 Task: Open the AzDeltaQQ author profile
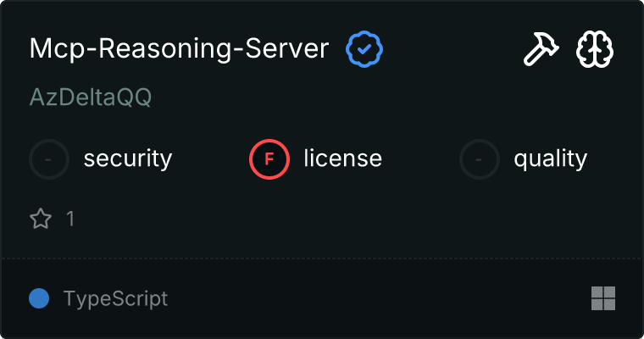coord(91,97)
